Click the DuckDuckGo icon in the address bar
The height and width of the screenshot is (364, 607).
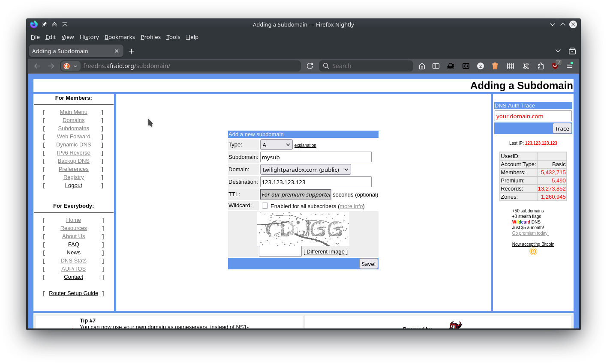[x=67, y=66]
